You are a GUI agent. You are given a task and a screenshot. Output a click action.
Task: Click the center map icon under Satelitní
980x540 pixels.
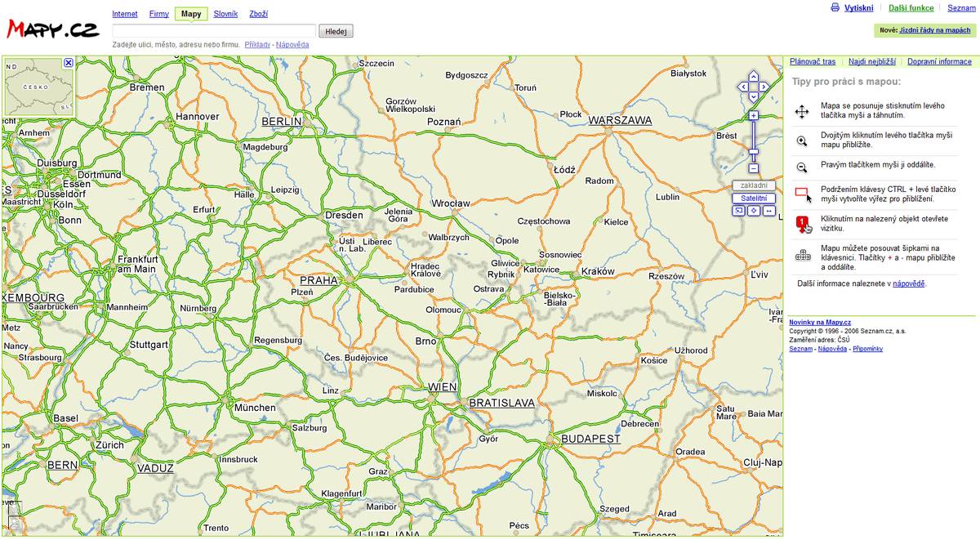754,211
